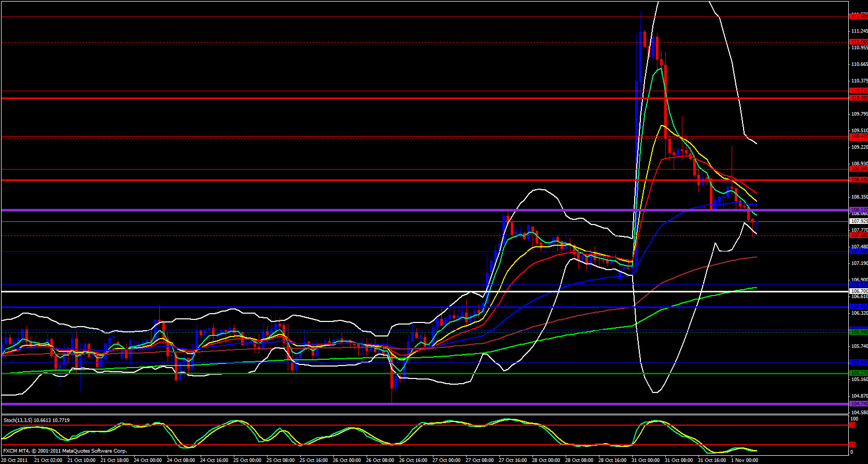Select the green 105.270 price level tag
868x464 pixels.
(x=859, y=373)
